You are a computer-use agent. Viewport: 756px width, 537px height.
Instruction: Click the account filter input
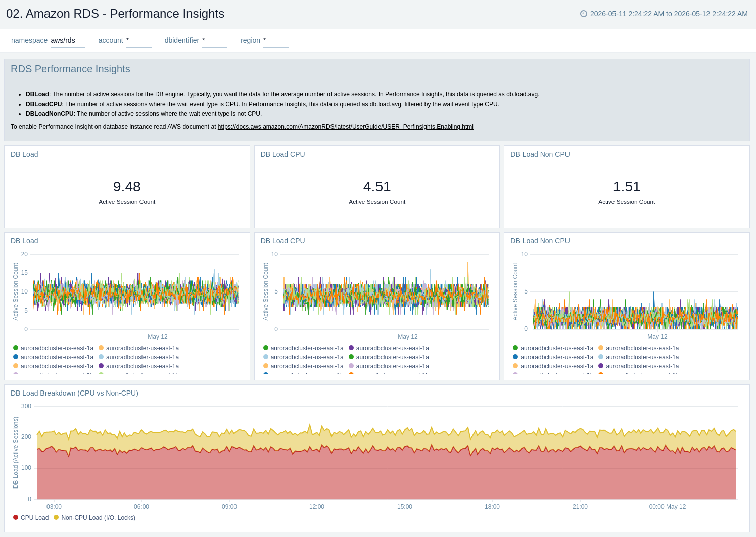point(139,40)
